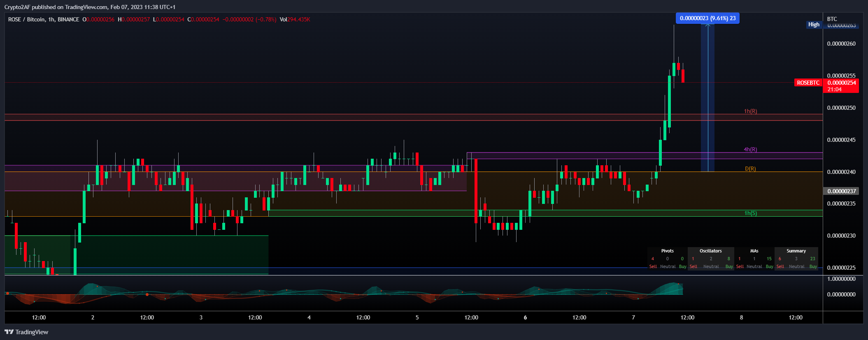Click the High value H0.00000257 in the legend
Screen dimensions: 868x340
pyautogui.click(x=134, y=19)
